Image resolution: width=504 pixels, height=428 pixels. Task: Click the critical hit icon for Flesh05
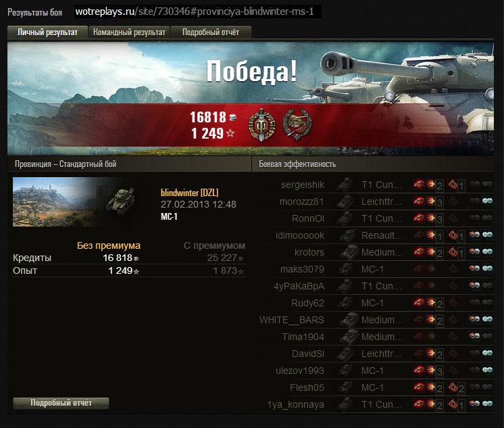pyautogui.click(x=453, y=387)
